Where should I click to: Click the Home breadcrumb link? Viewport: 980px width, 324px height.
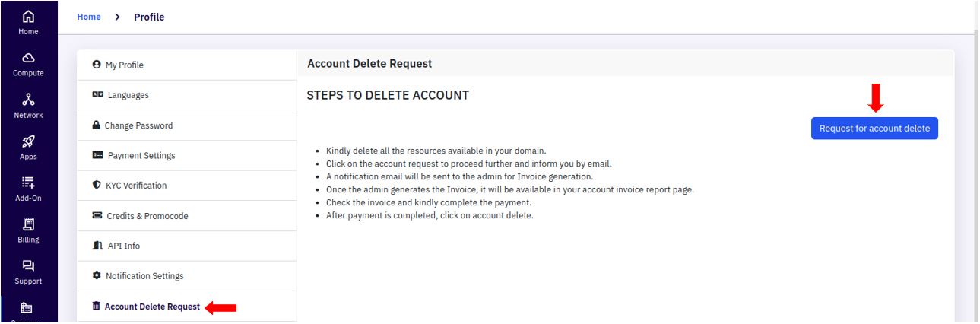tap(88, 17)
